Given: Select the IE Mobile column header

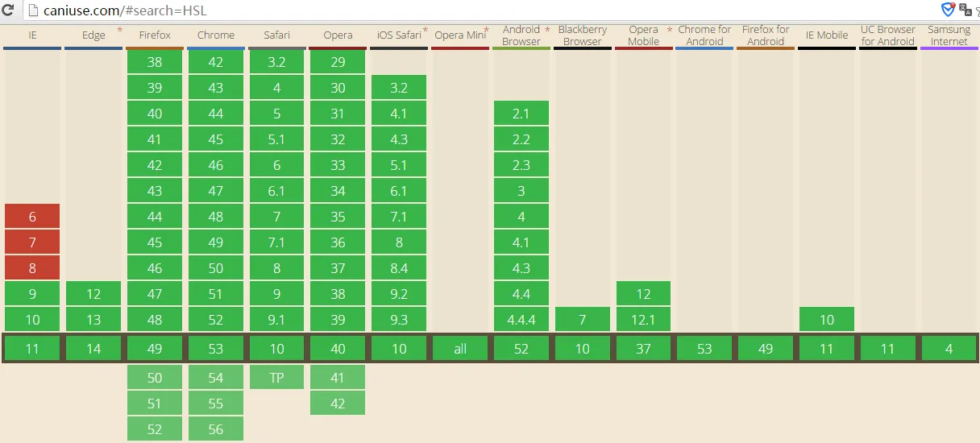Looking at the screenshot, I should (x=827, y=35).
